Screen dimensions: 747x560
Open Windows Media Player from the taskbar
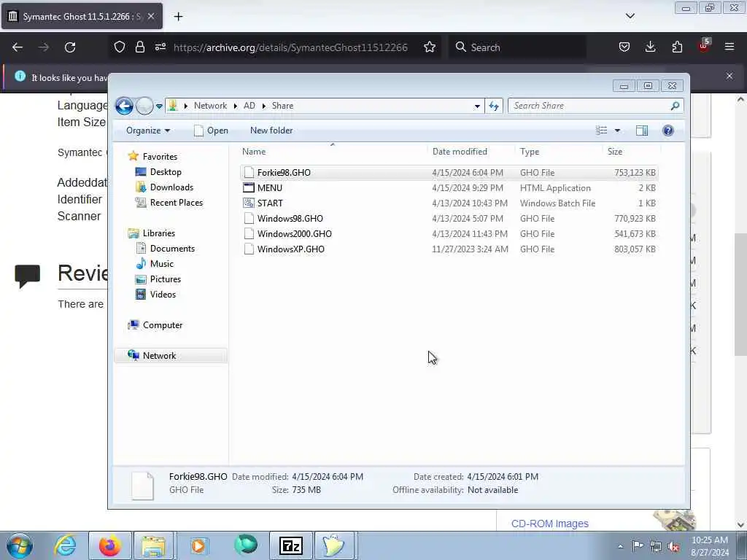coord(198,545)
